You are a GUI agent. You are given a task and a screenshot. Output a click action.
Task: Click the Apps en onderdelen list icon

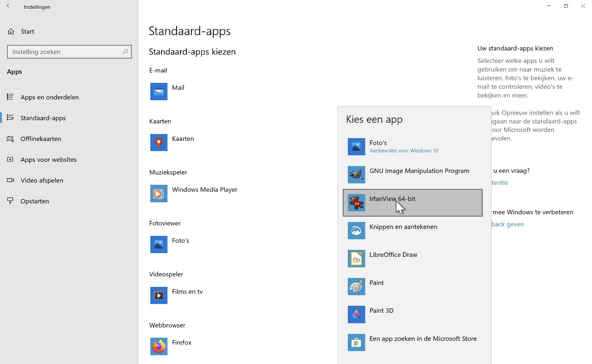(11, 97)
